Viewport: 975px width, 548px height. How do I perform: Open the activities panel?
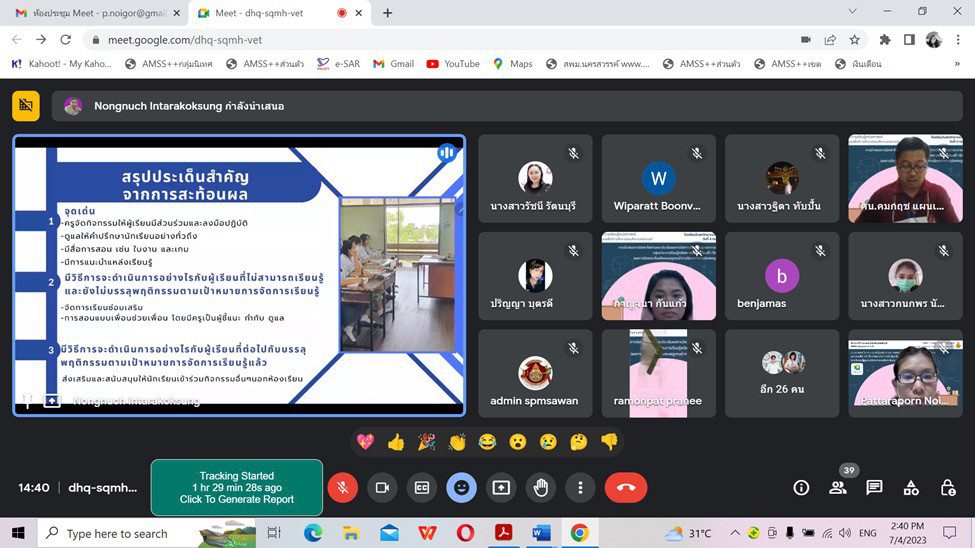click(911, 488)
